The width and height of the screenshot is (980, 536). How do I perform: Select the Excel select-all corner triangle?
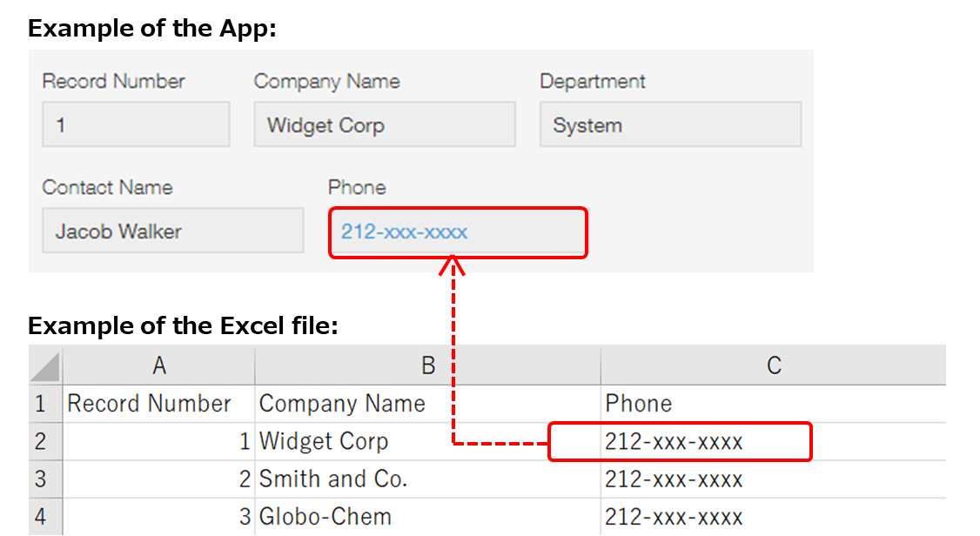(45, 365)
